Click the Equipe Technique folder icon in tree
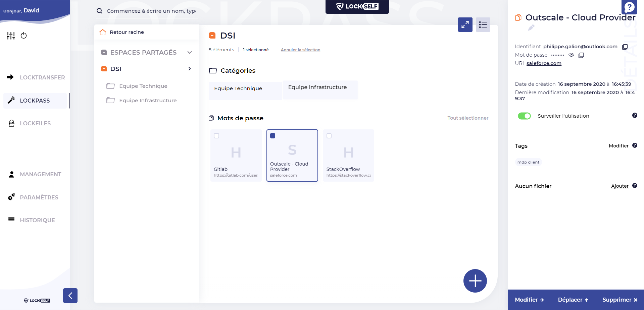Screen dimensions: 644x310 coord(110,86)
